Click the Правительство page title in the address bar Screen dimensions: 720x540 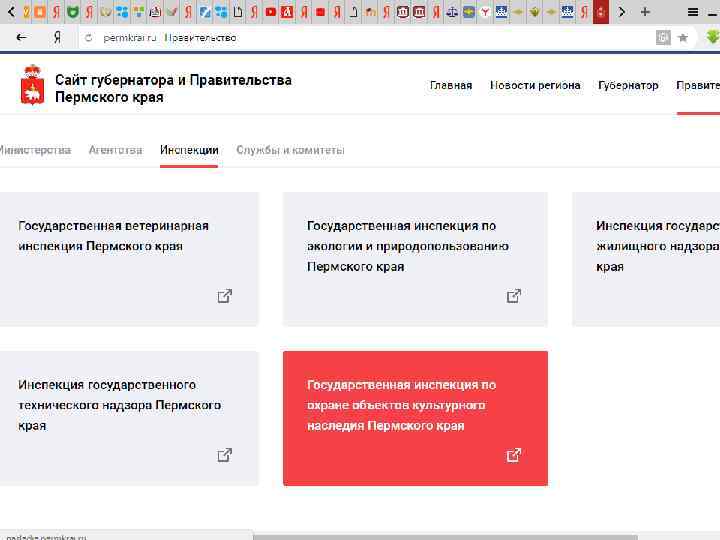(x=200, y=38)
